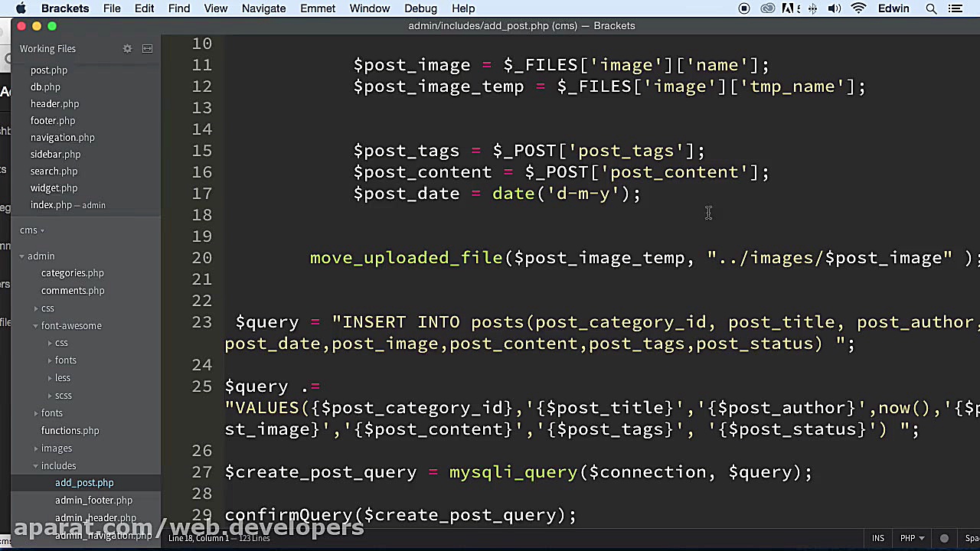Open widget.php in Working Files
Screen dimensions: 980x551
pos(54,188)
